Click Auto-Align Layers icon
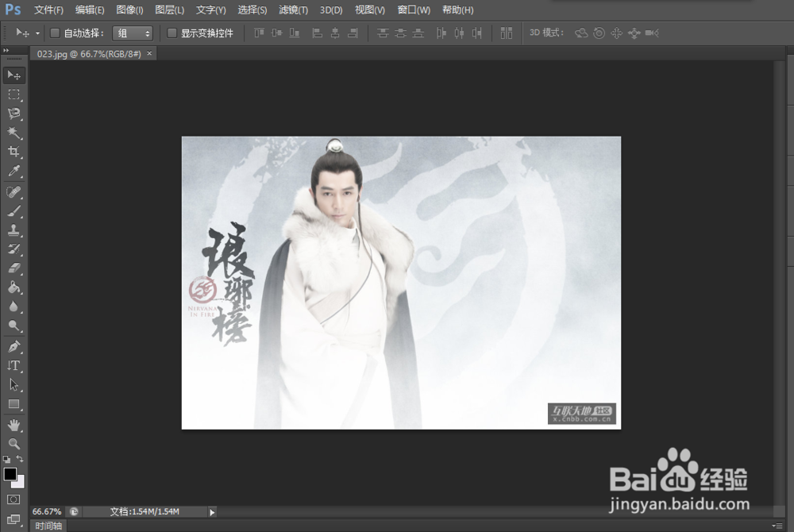The image size is (794, 532). point(507,33)
